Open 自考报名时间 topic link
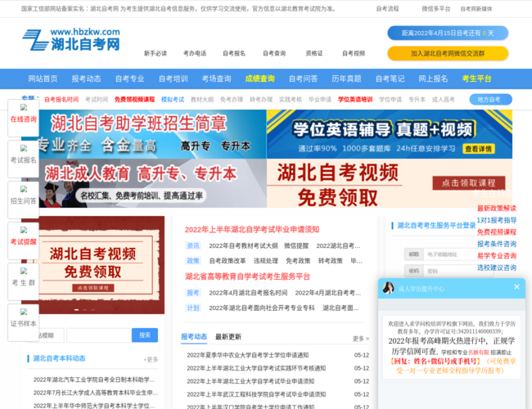Screen dimensions: 532x409 coord(61,99)
